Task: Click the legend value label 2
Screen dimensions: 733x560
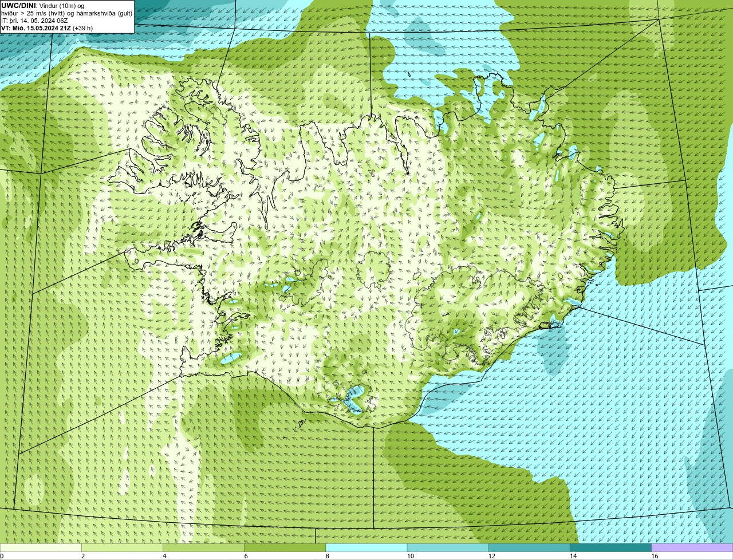Action: (x=83, y=556)
